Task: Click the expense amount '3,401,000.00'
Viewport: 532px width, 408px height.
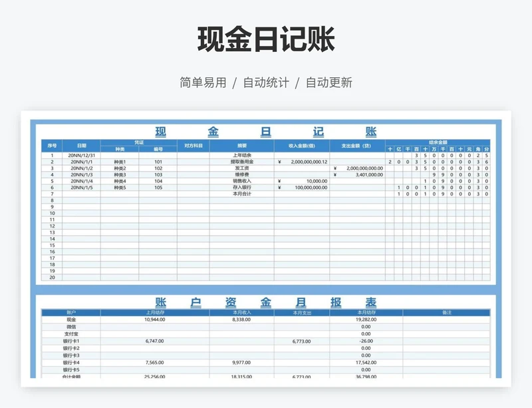Action: pos(369,174)
